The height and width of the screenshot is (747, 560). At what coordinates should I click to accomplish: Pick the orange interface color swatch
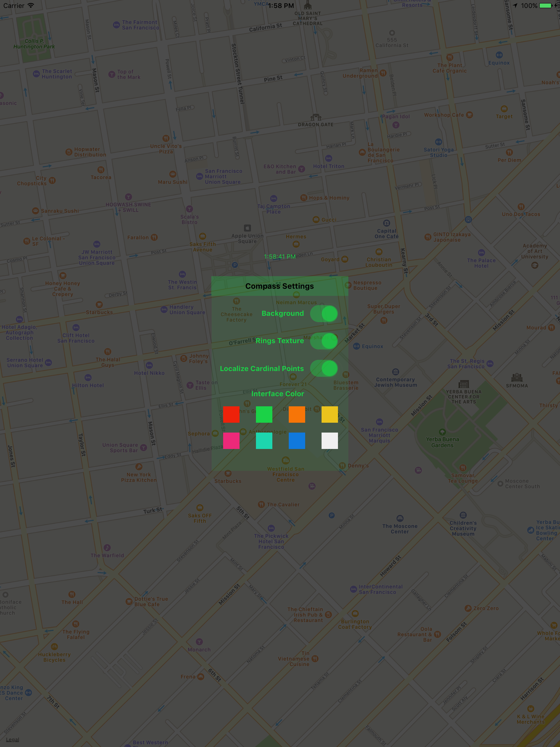coord(297,414)
